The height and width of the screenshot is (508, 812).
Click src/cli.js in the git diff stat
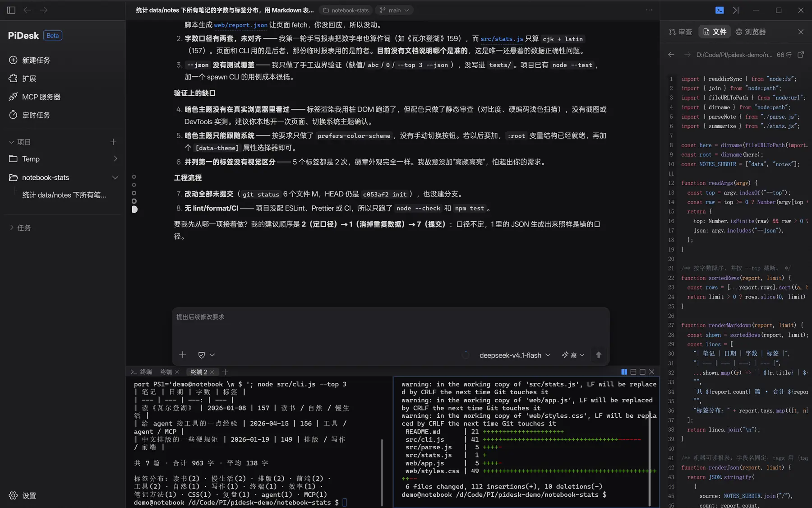tap(424, 439)
